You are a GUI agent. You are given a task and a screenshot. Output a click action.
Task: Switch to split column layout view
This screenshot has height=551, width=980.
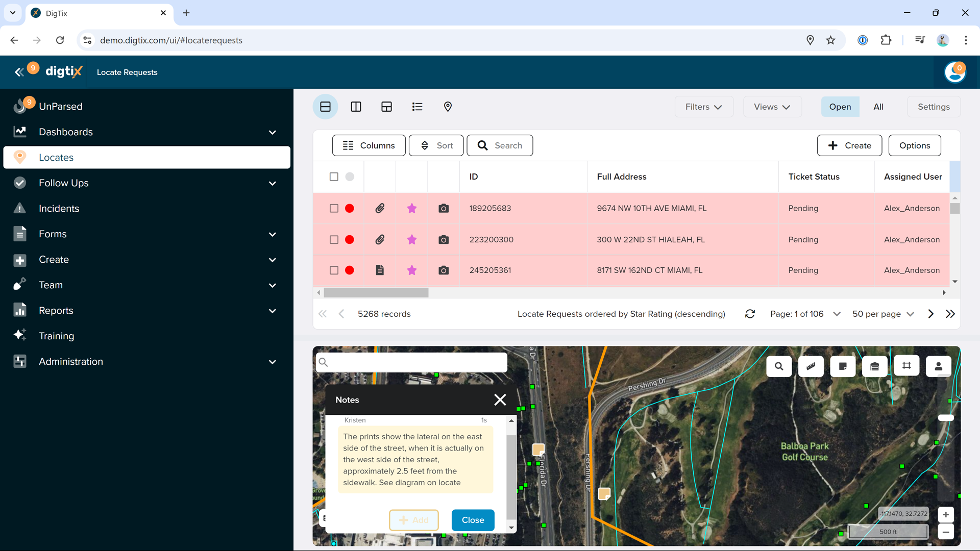pyautogui.click(x=356, y=107)
